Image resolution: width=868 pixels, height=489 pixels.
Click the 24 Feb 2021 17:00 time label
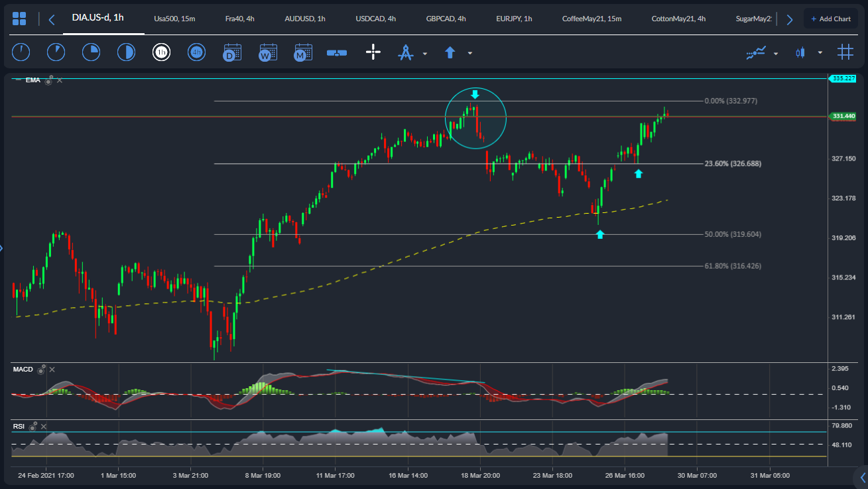[46, 475]
